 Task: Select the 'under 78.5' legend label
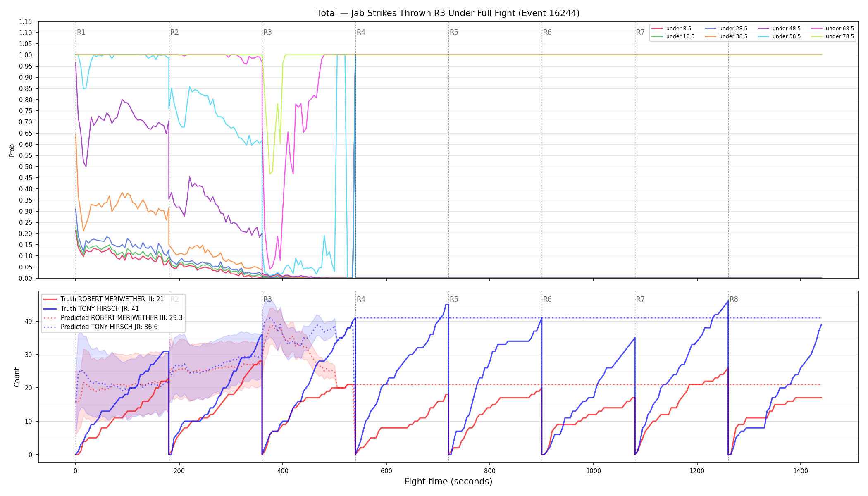tap(840, 36)
